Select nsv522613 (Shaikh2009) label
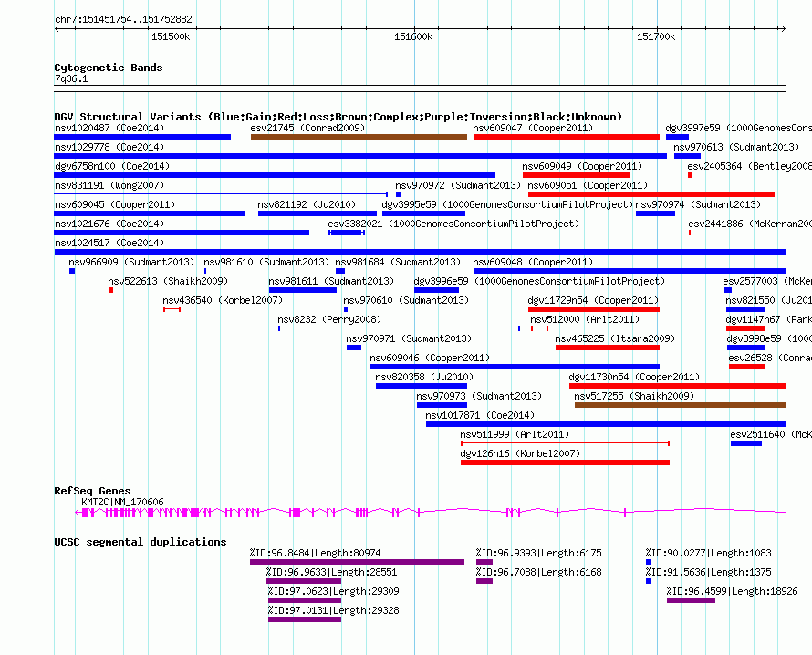This screenshot has height=655, width=812. click(x=168, y=281)
